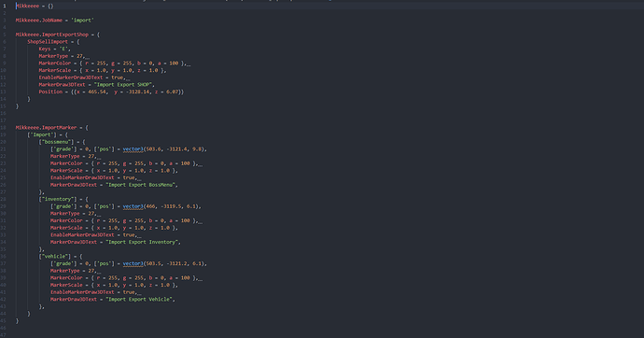Click Mikkeeee.ImportExportShop table declaration
This screenshot has width=644, height=338.
pyautogui.click(x=58, y=35)
